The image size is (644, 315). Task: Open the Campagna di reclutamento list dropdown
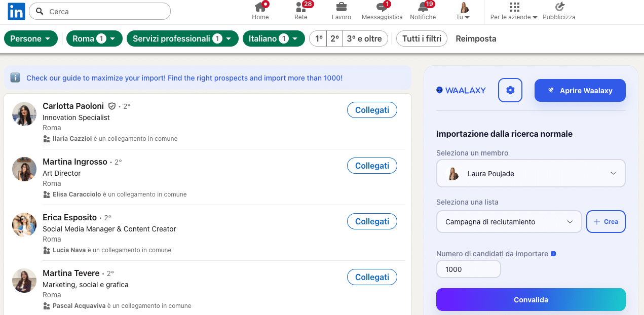[509, 222]
